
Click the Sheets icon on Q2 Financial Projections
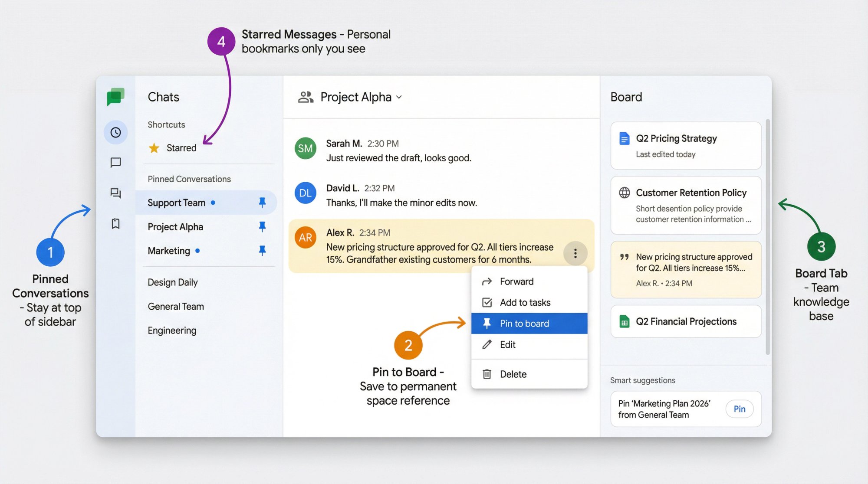pyautogui.click(x=625, y=321)
